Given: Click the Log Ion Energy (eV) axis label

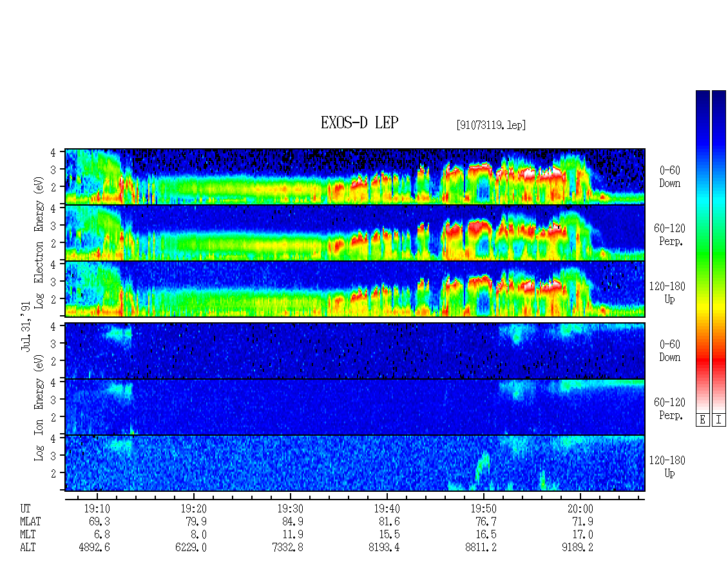Looking at the screenshot, I should (39, 407).
